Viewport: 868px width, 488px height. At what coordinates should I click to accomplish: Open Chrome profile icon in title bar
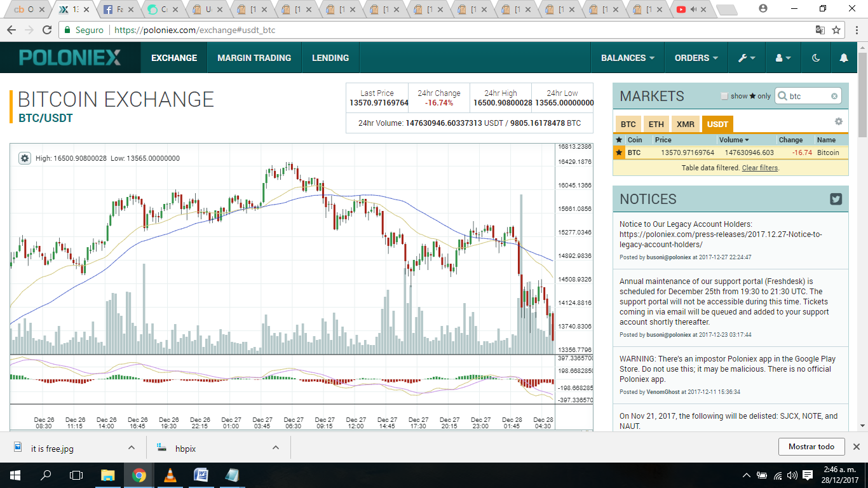pyautogui.click(x=763, y=8)
